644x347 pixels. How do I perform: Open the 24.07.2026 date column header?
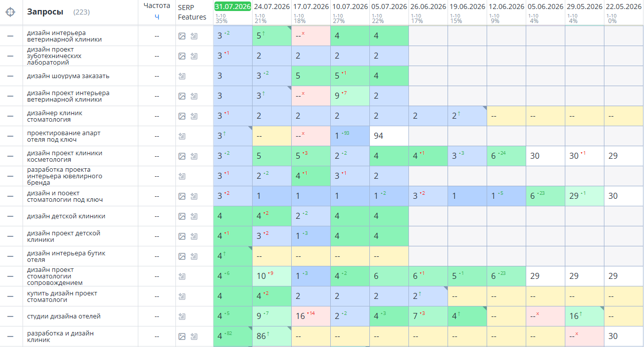point(272,7)
